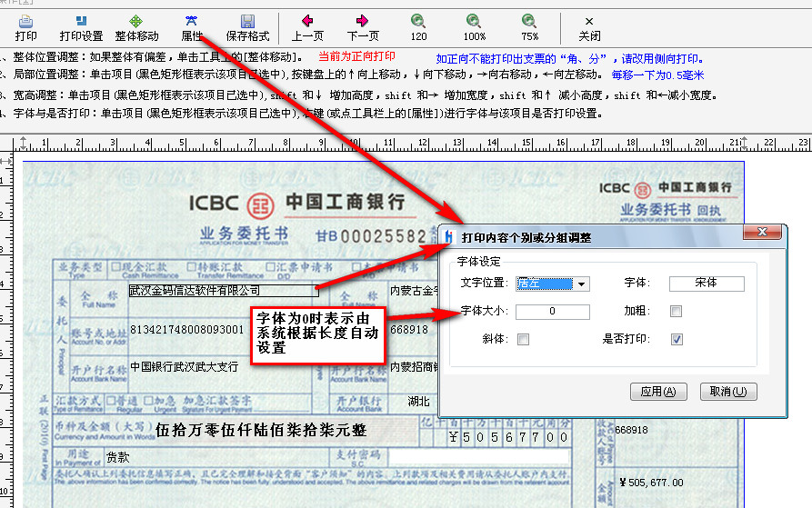The width and height of the screenshot is (812, 508).
Task: Click the right margin marker on ruler
Action: [744, 144]
